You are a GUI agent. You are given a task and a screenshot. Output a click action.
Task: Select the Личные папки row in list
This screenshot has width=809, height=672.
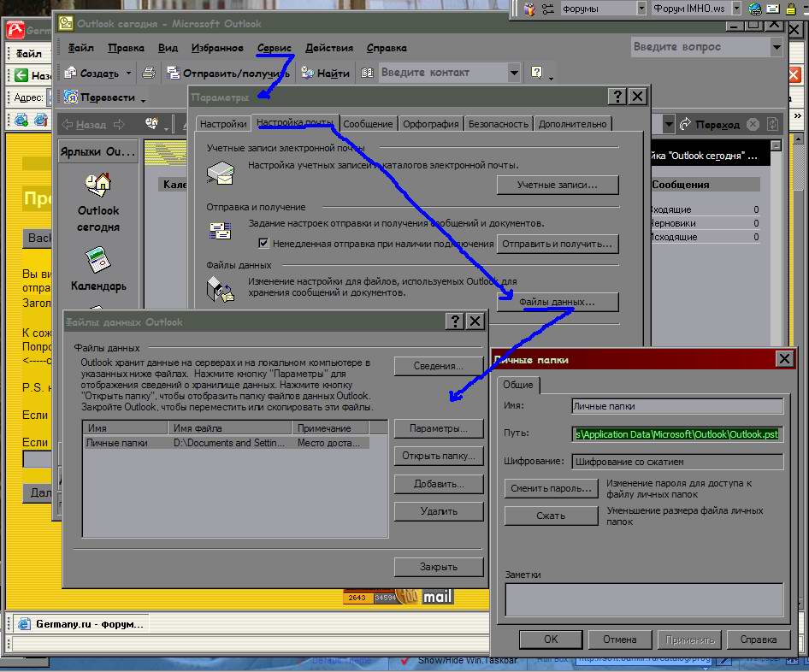(227, 443)
